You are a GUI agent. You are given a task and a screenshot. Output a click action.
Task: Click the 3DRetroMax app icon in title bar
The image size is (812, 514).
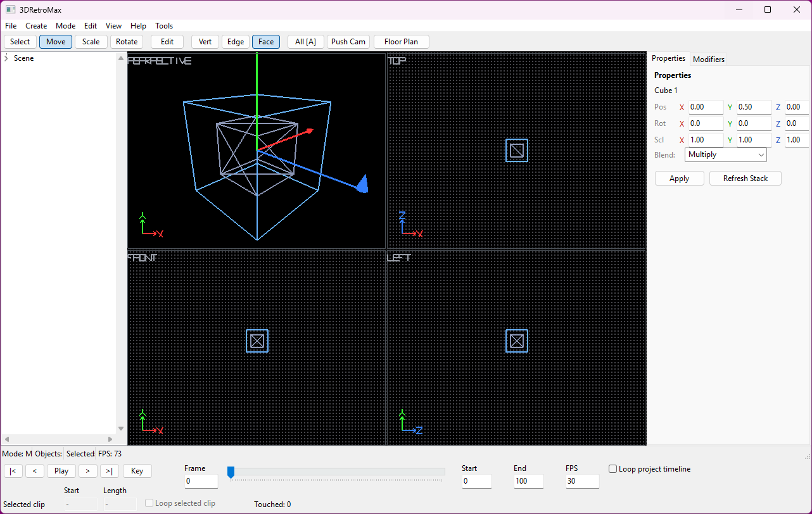click(x=10, y=9)
